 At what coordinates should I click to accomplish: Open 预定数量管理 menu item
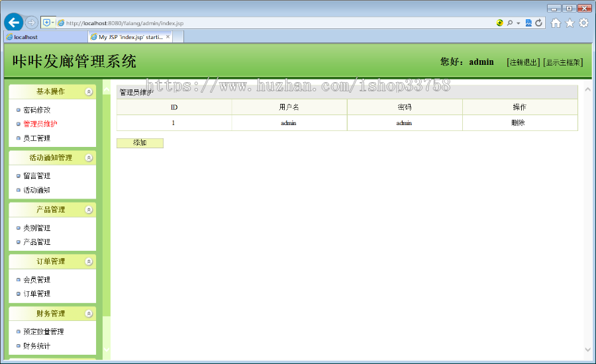click(x=44, y=332)
